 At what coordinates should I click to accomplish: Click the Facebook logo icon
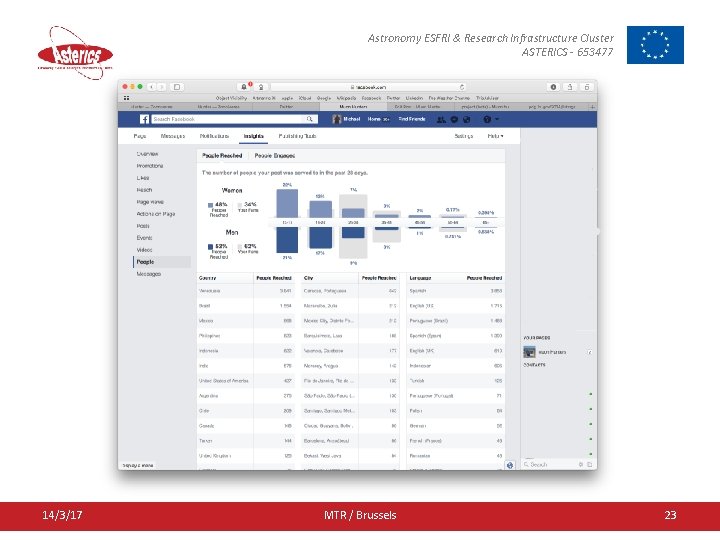point(144,119)
